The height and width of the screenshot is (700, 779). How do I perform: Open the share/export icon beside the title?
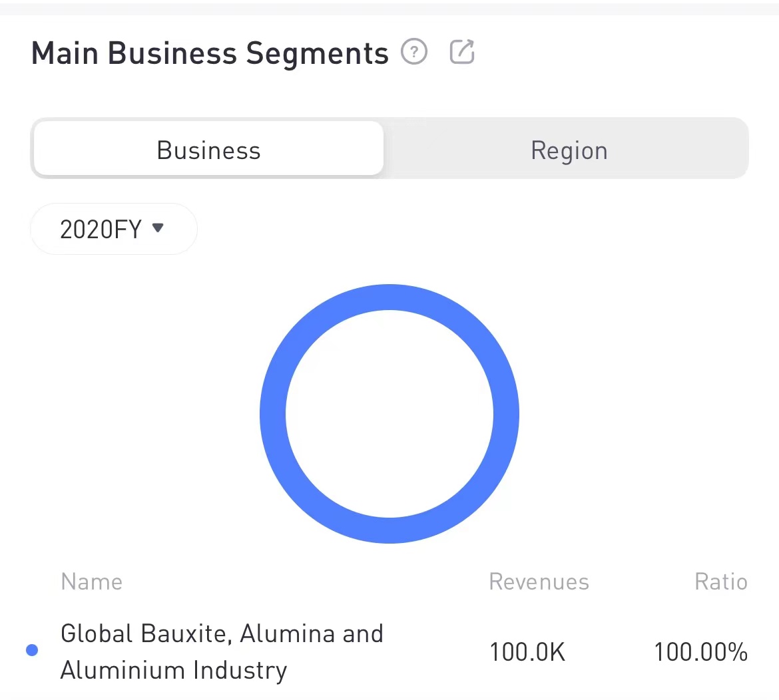click(x=462, y=51)
